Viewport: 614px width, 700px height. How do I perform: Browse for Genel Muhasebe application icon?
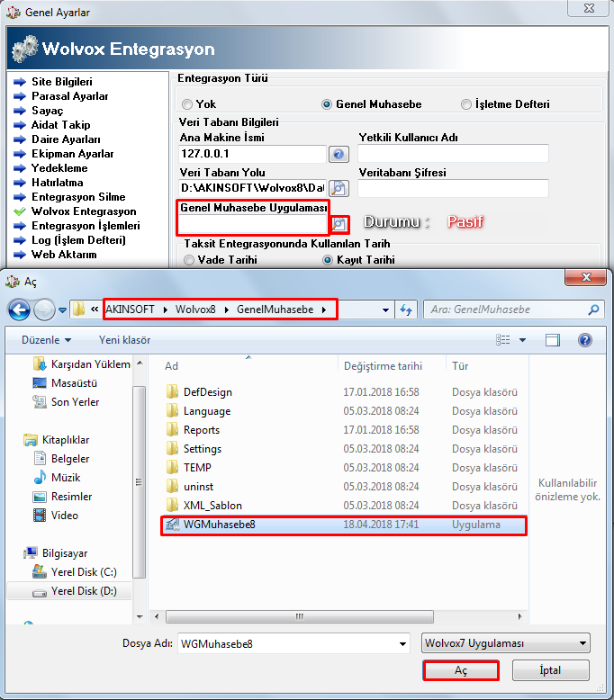pyautogui.click(x=339, y=225)
